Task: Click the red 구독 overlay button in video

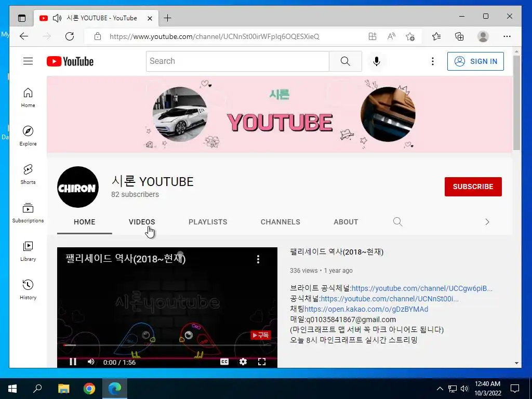Action: (260, 335)
